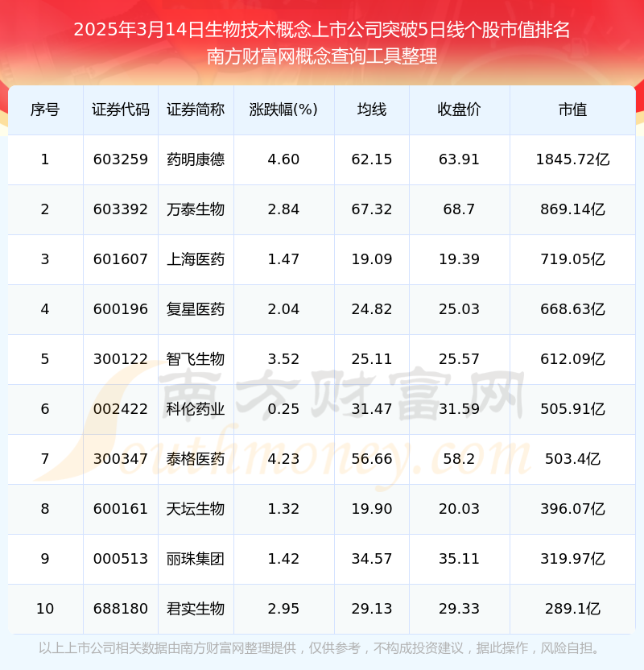Select stock name 复星医药
The width and height of the screenshot is (644, 670).
point(196,309)
